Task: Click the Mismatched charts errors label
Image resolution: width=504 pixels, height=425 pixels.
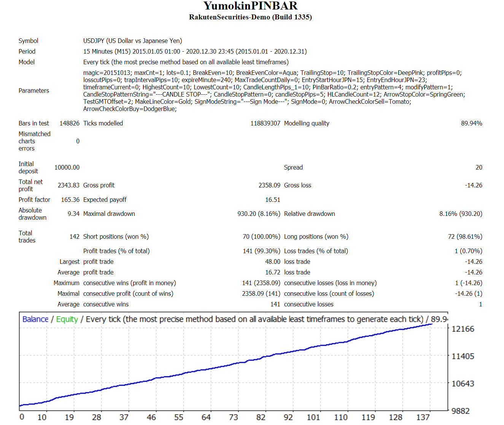Action: tap(35, 141)
